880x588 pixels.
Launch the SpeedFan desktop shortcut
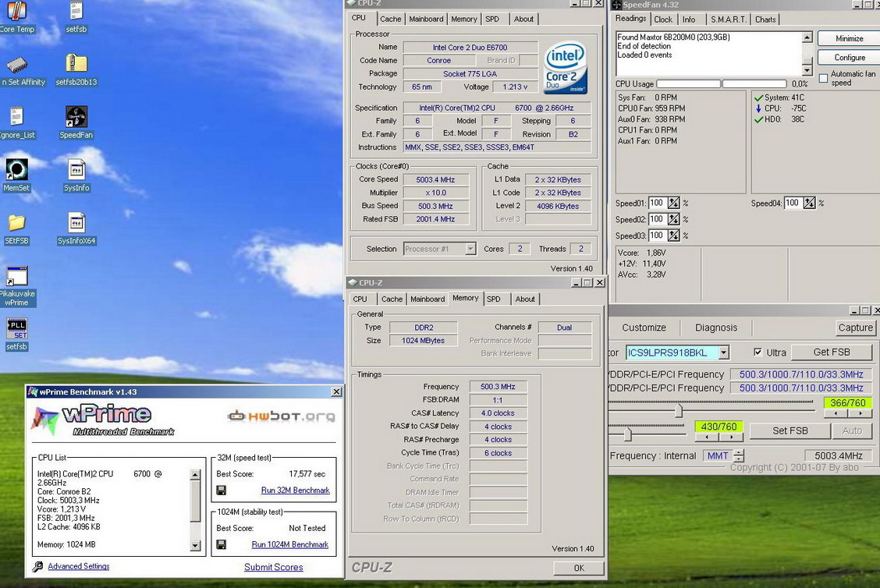tap(76, 117)
